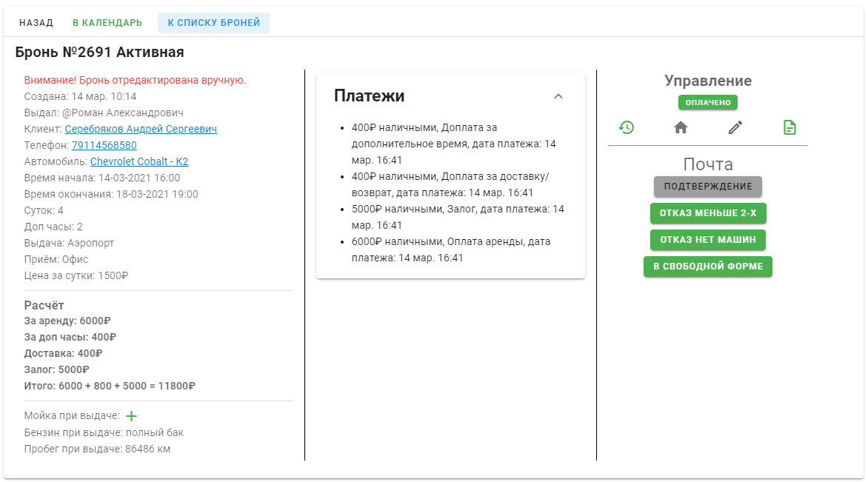Click the payment entry 5000₽ Залог
This screenshot has height=482, width=868.
pos(458,217)
